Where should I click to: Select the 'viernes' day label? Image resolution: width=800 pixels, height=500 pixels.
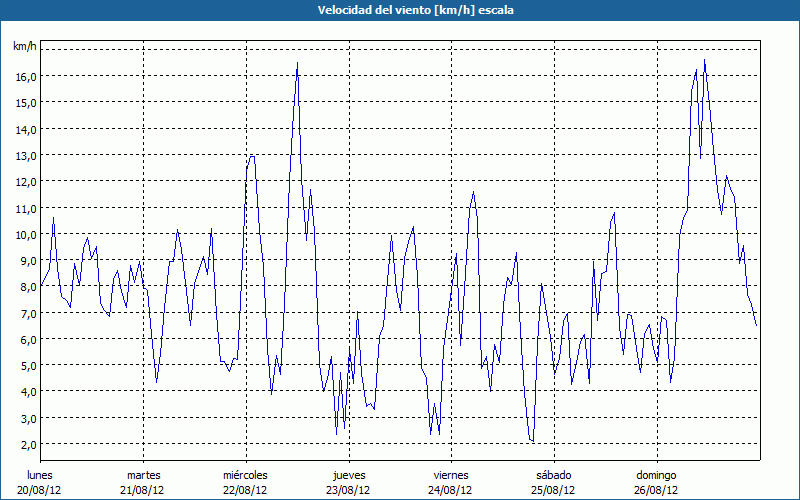[x=451, y=474]
